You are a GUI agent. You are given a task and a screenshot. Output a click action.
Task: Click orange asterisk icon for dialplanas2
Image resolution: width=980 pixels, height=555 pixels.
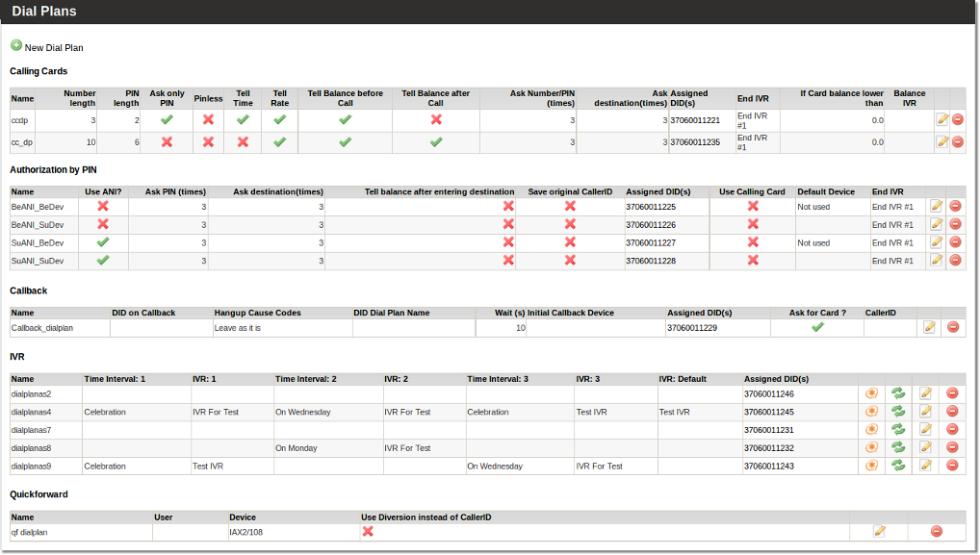point(871,393)
